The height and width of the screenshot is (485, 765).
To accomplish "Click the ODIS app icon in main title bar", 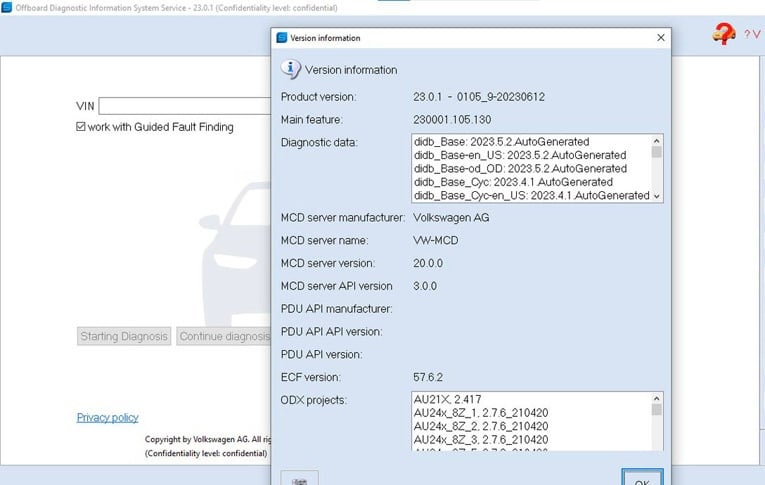I will [6, 8].
